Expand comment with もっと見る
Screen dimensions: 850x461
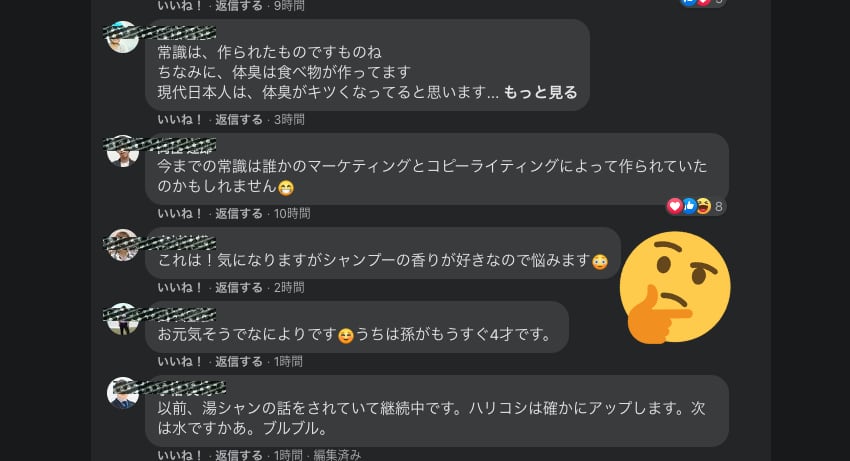540,92
